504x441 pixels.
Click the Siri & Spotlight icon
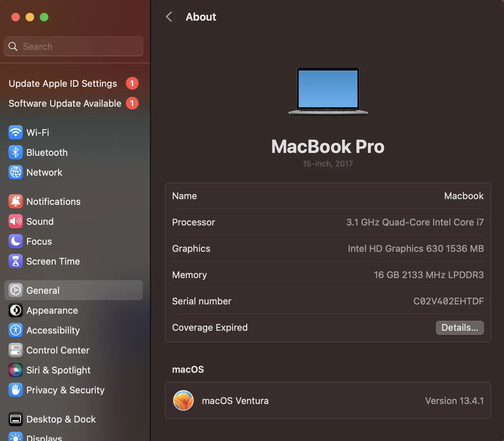click(x=15, y=370)
